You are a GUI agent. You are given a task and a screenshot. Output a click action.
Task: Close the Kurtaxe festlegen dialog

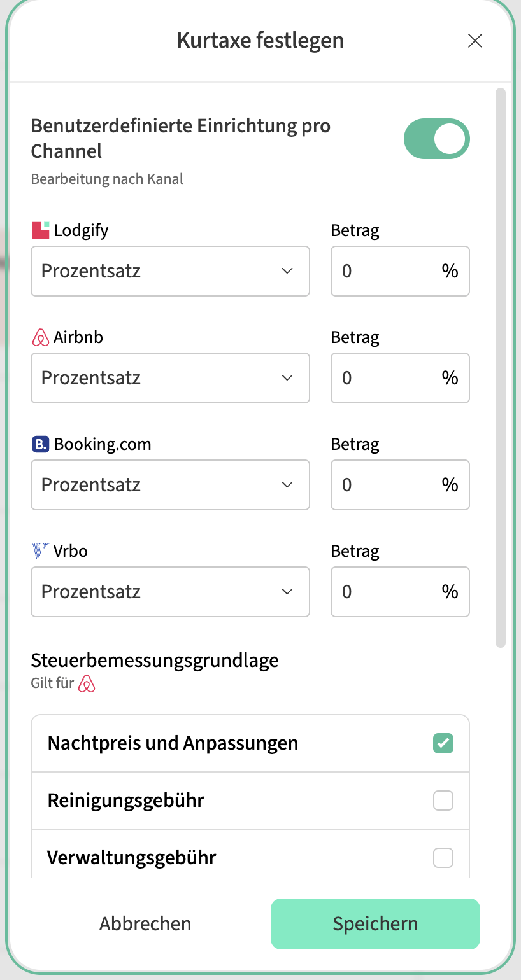(475, 41)
